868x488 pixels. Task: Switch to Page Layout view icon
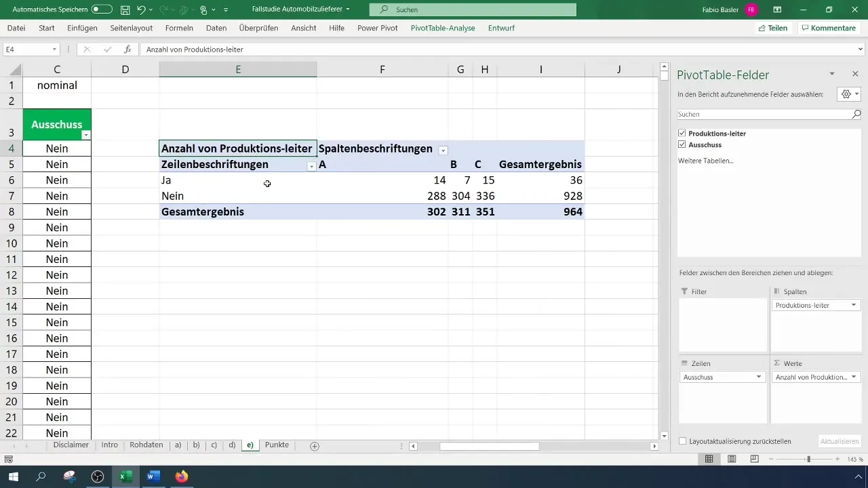click(732, 459)
